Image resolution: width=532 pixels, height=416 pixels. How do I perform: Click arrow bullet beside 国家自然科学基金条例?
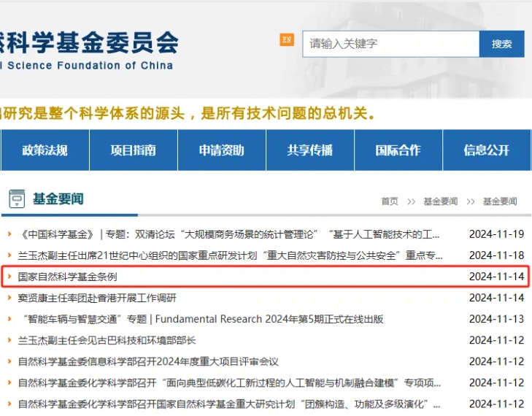coord(9,277)
